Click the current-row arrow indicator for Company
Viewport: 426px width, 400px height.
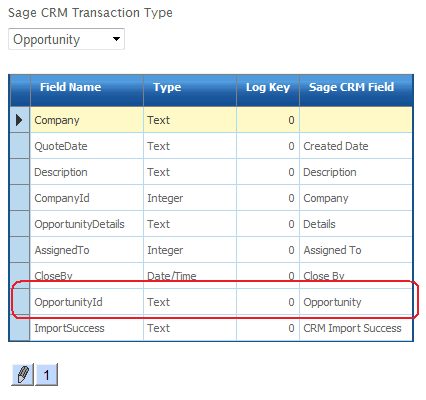pyautogui.click(x=20, y=120)
